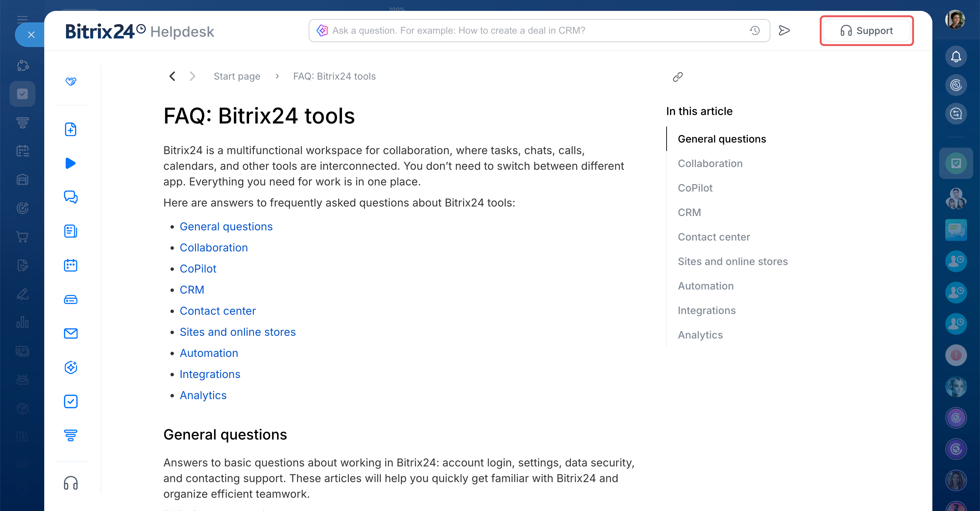This screenshot has height=511, width=980.
Task: Click the Support button
Action: click(866, 30)
